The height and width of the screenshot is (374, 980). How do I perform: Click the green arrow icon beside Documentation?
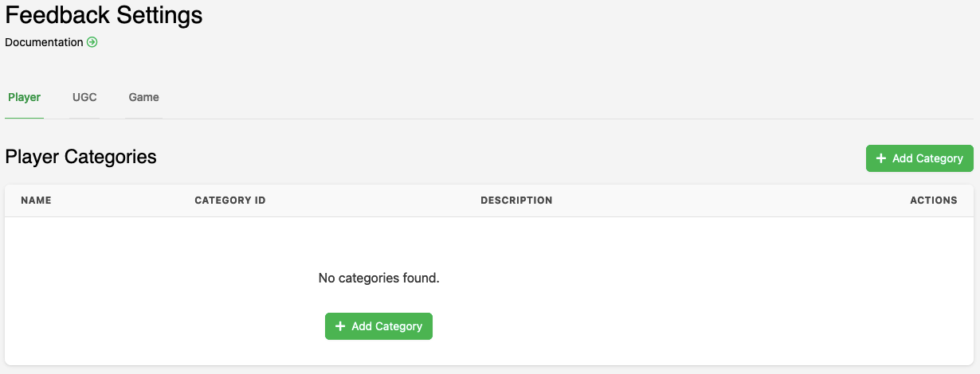[92, 42]
